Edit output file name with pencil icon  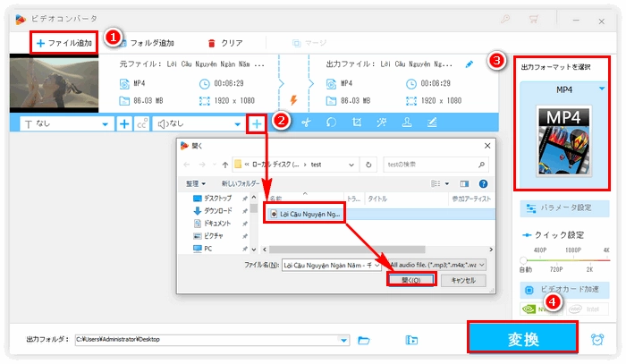click(470, 64)
